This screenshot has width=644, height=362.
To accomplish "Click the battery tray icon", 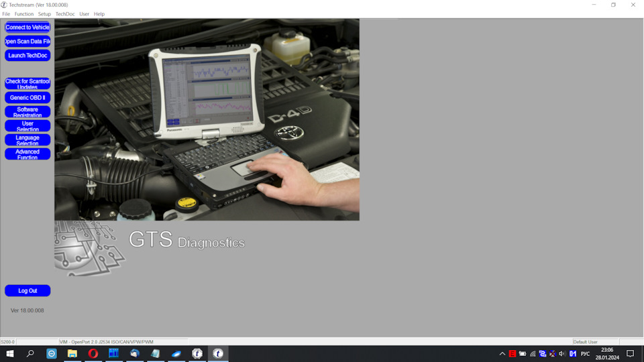I will [x=523, y=354].
